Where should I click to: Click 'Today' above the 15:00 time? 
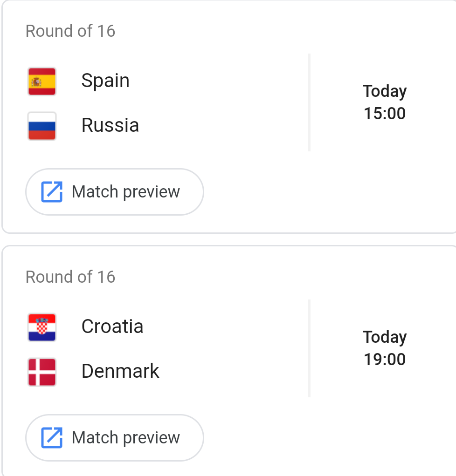[x=385, y=91]
